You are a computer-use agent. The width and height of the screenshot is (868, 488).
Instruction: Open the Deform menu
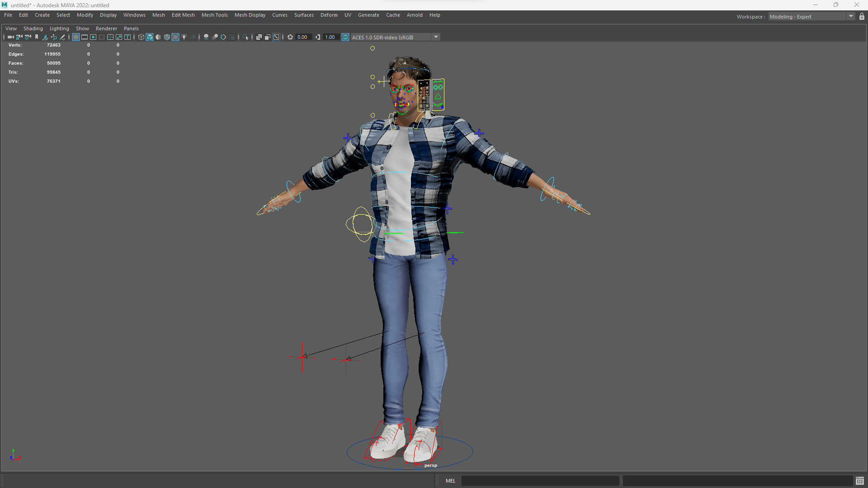(329, 15)
